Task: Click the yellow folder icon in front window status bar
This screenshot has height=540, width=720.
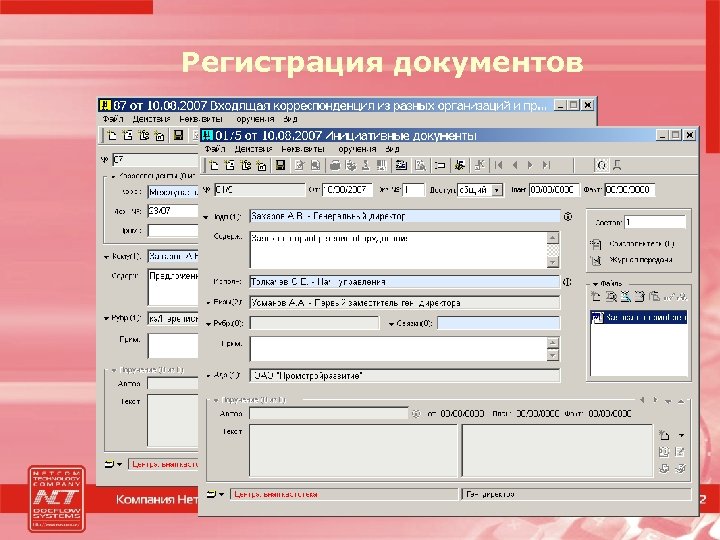Action: [211, 495]
